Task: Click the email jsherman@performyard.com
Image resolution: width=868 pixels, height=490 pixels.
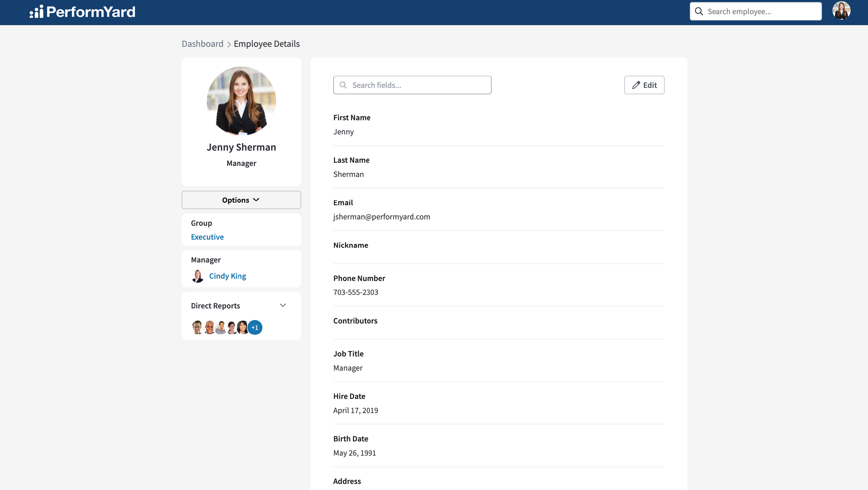Action: click(x=381, y=217)
